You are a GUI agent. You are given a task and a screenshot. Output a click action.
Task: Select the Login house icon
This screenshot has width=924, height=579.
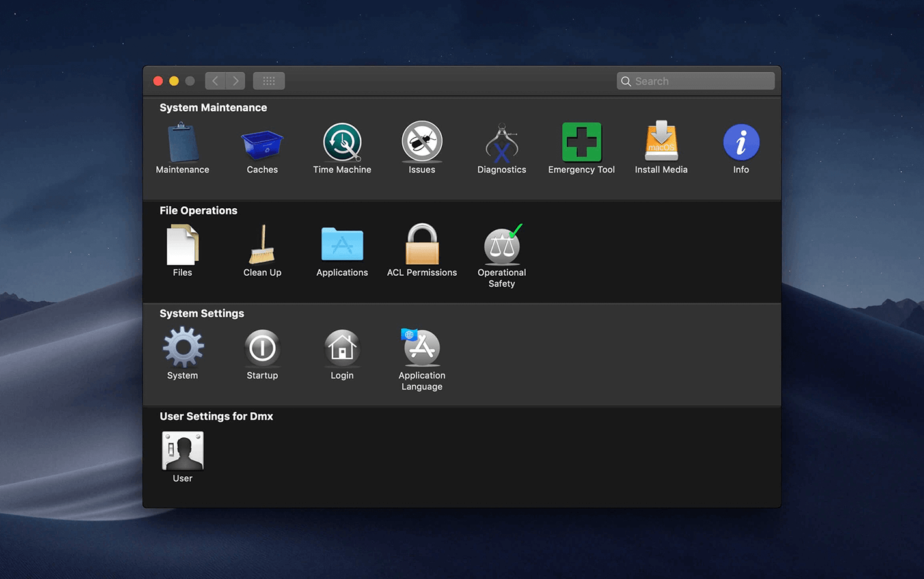coord(342,348)
